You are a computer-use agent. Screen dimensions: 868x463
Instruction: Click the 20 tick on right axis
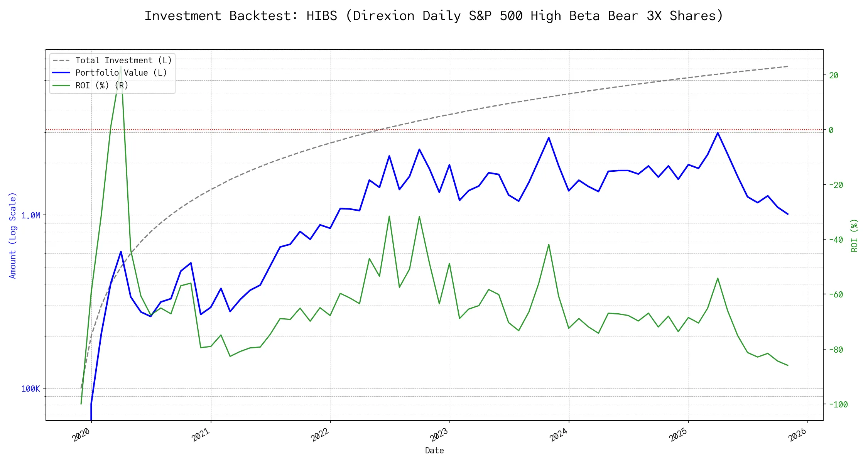tap(833, 75)
